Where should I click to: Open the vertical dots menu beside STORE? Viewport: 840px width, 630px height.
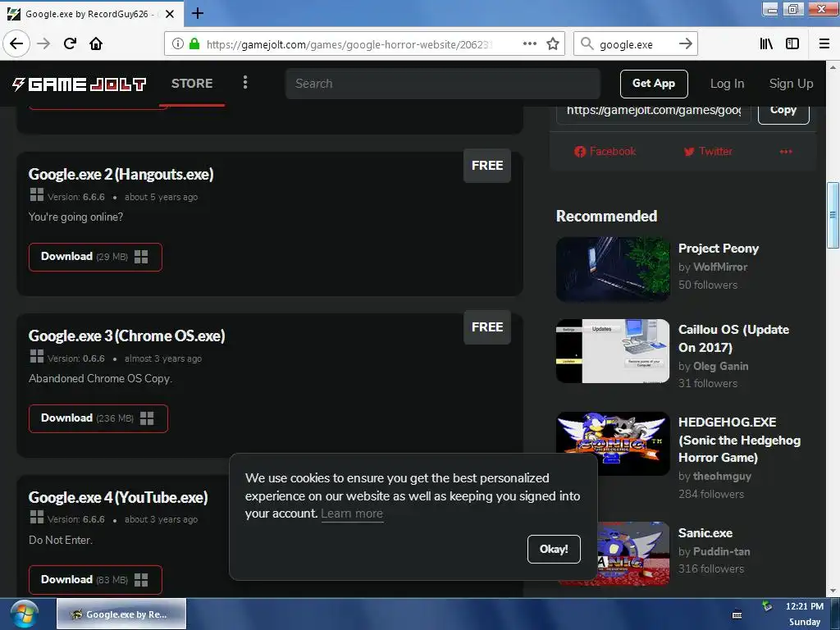click(244, 82)
